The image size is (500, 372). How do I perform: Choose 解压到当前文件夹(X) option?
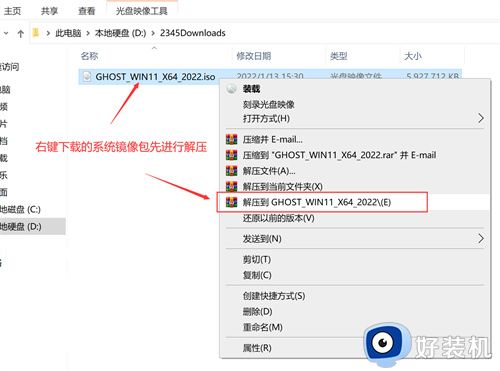coord(283,186)
